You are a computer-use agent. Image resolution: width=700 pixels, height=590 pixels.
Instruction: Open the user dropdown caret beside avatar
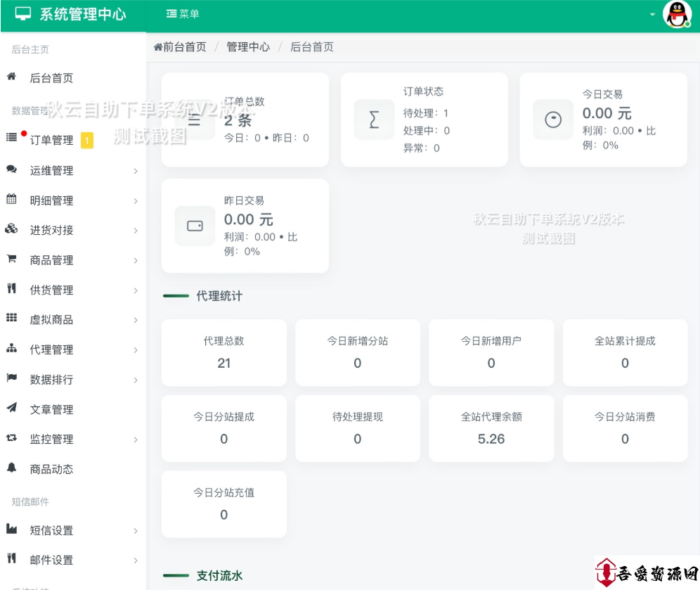[652, 15]
